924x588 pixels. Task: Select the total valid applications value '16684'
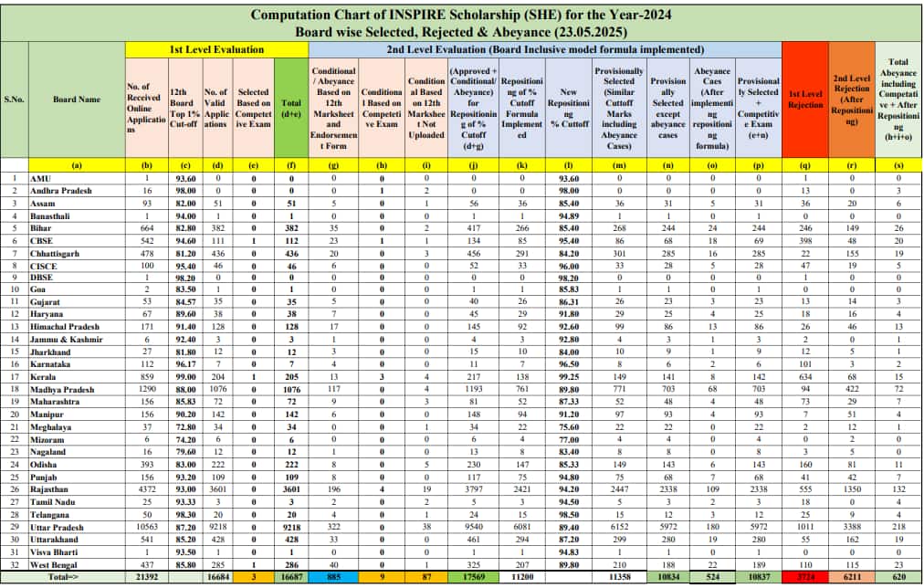click(x=217, y=577)
